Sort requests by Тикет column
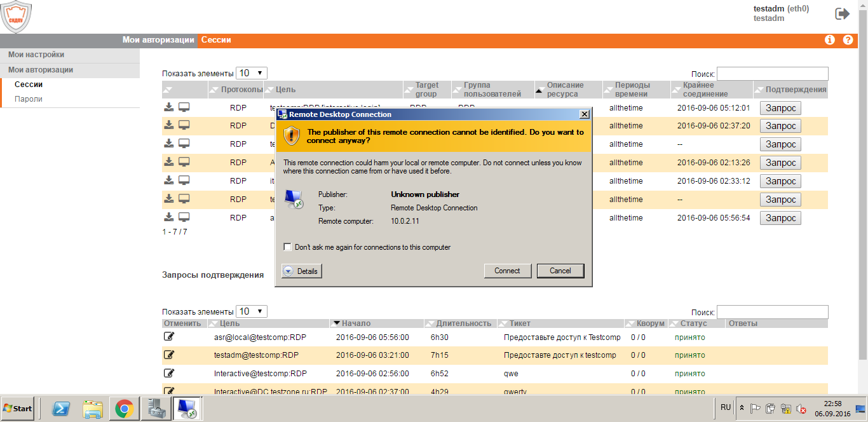Screen dimensions: 868x422 pos(560,323)
